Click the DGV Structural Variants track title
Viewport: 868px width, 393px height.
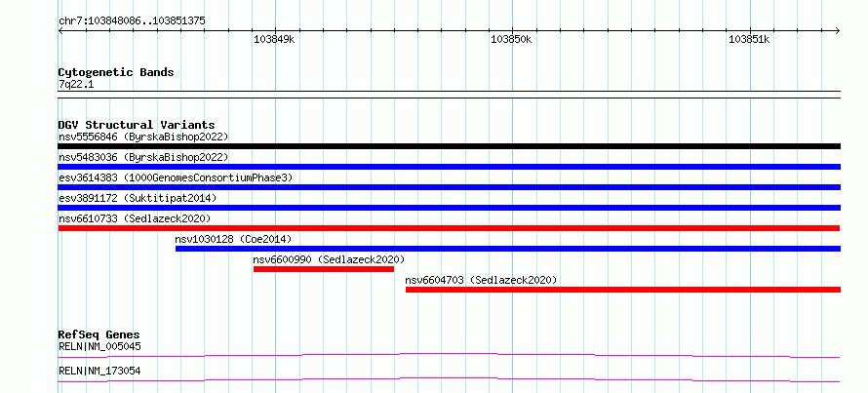137,125
